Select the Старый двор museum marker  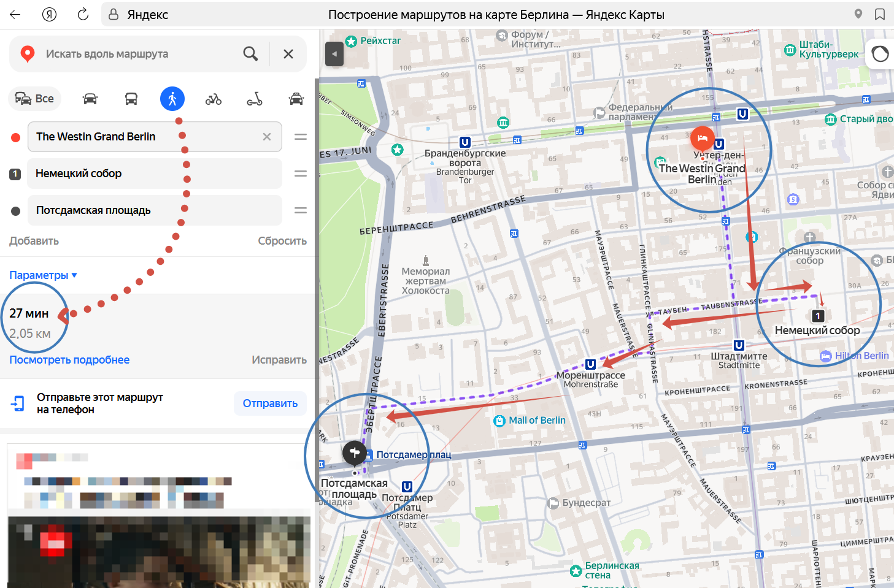[x=831, y=120]
